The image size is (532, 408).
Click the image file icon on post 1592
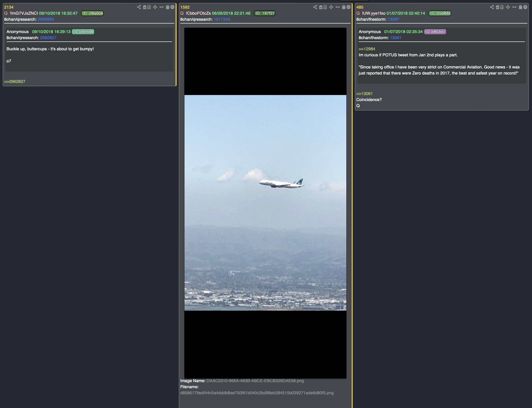[325, 7]
